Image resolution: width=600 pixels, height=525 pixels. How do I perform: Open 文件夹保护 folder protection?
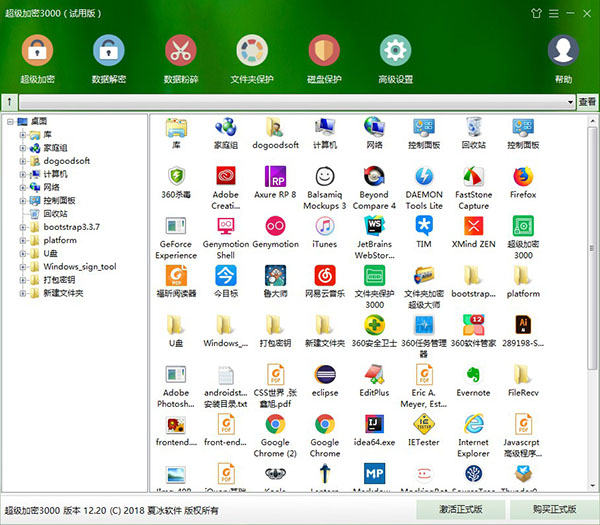(252, 52)
